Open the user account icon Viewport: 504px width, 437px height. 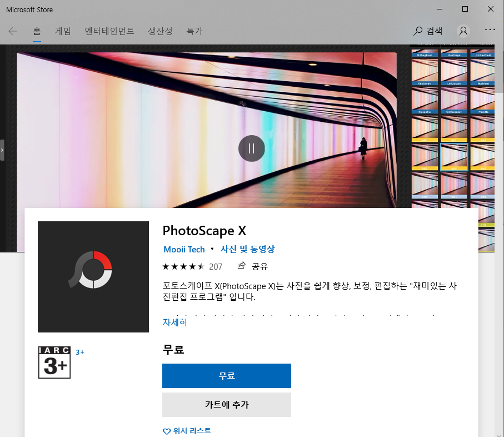[x=463, y=31]
